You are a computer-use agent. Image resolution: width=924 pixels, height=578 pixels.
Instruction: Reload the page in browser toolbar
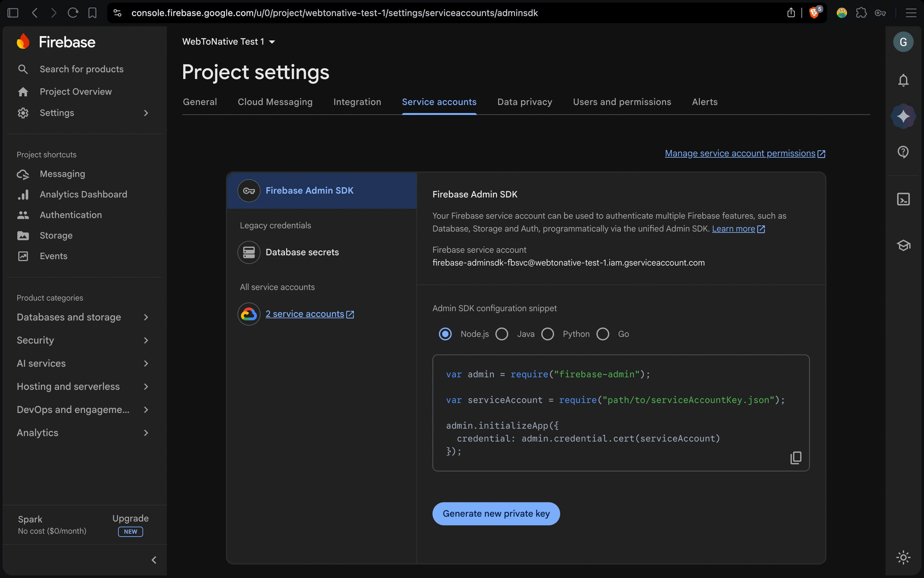(x=73, y=13)
